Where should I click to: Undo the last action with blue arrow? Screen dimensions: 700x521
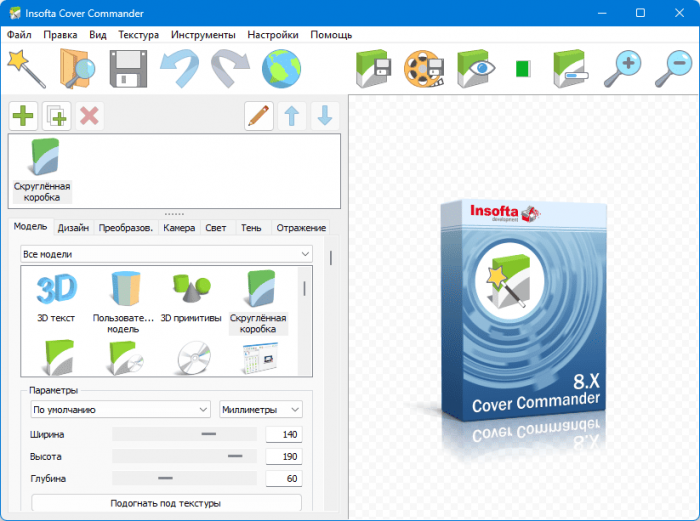click(x=179, y=69)
